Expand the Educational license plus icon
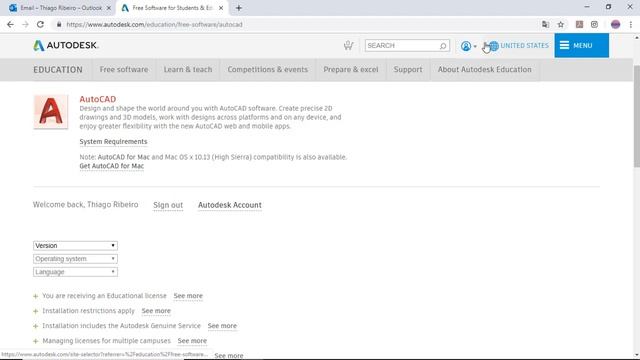Image resolution: width=640 pixels, height=360 pixels. click(x=36, y=296)
